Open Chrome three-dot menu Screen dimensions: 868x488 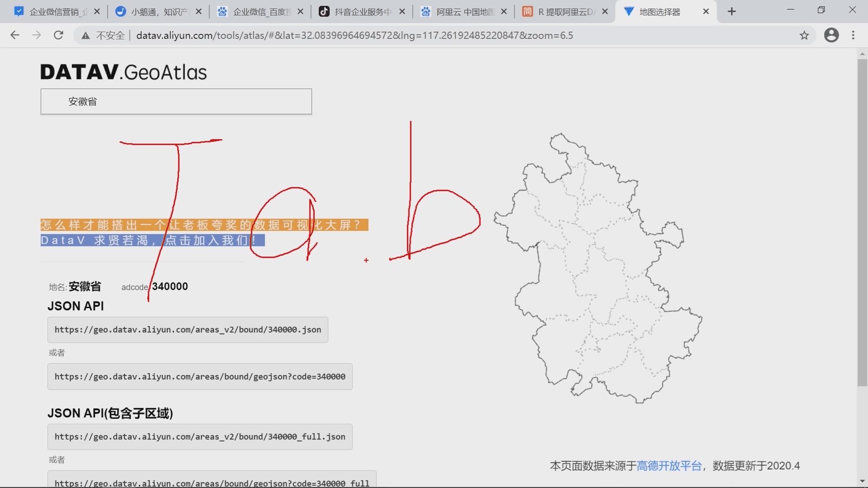pos(853,35)
